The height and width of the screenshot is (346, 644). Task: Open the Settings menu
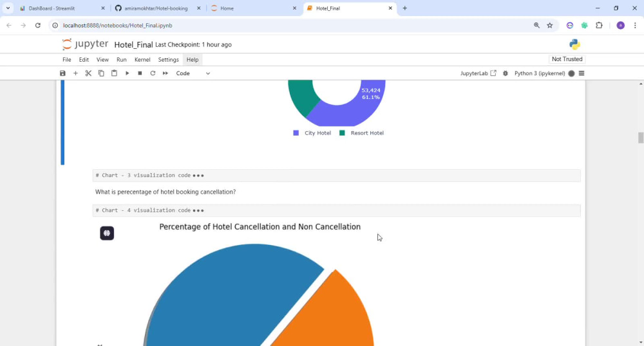(x=168, y=59)
